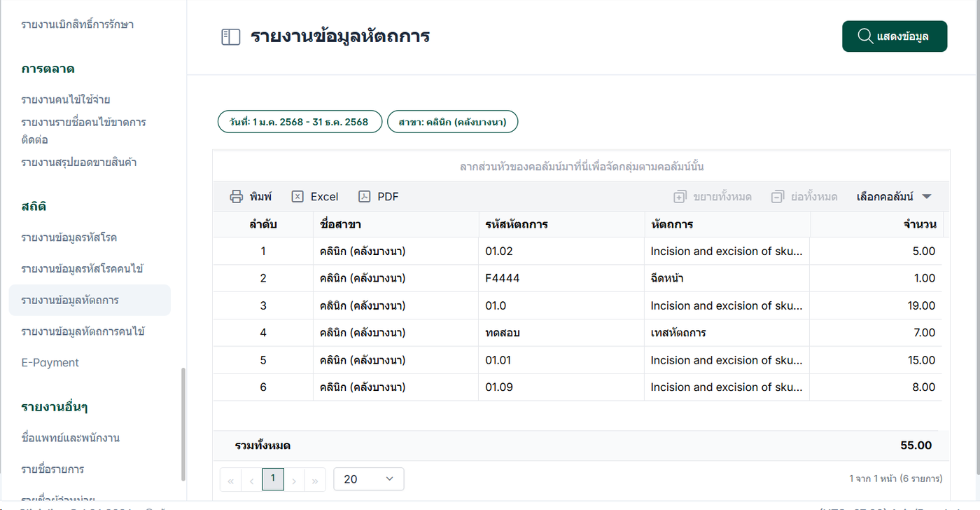Open รายงานข้อมูลหัตถการคนไข้ report
980x510 pixels.
point(83,331)
